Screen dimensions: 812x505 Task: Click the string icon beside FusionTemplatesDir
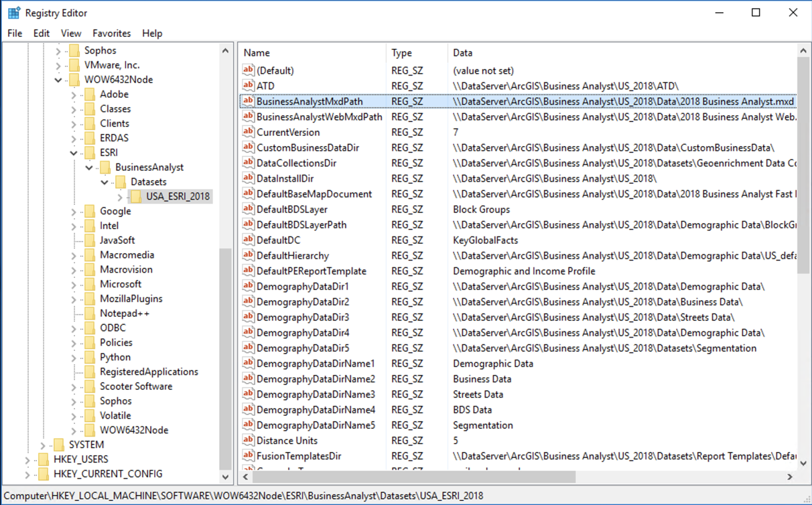[x=248, y=455]
